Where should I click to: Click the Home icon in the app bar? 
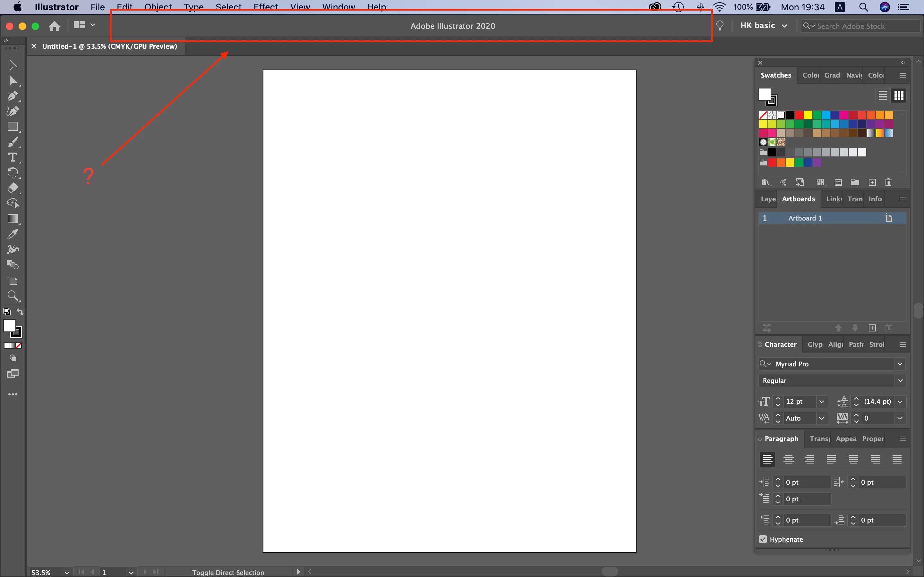(x=55, y=26)
